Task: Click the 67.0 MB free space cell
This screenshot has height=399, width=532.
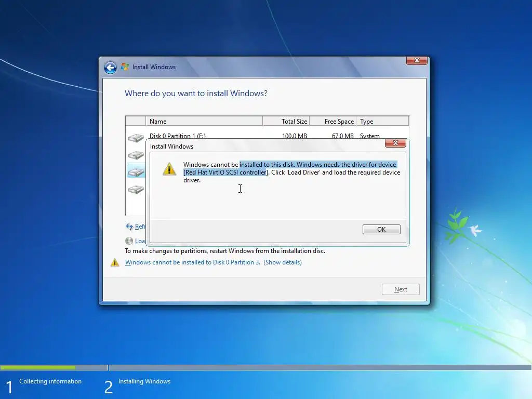Action: (343, 136)
